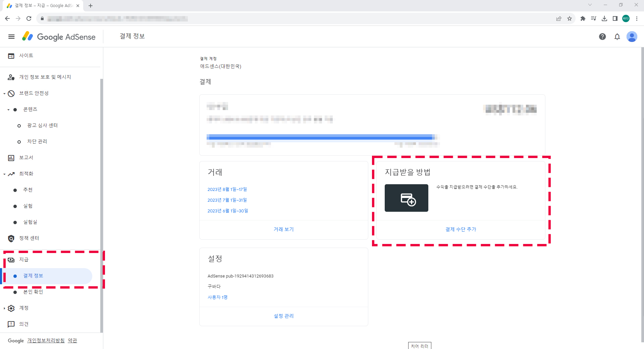Image resolution: width=644 pixels, height=349 pixels.
Task: Click the 보고서 chart icon
Action: point(11,158)
